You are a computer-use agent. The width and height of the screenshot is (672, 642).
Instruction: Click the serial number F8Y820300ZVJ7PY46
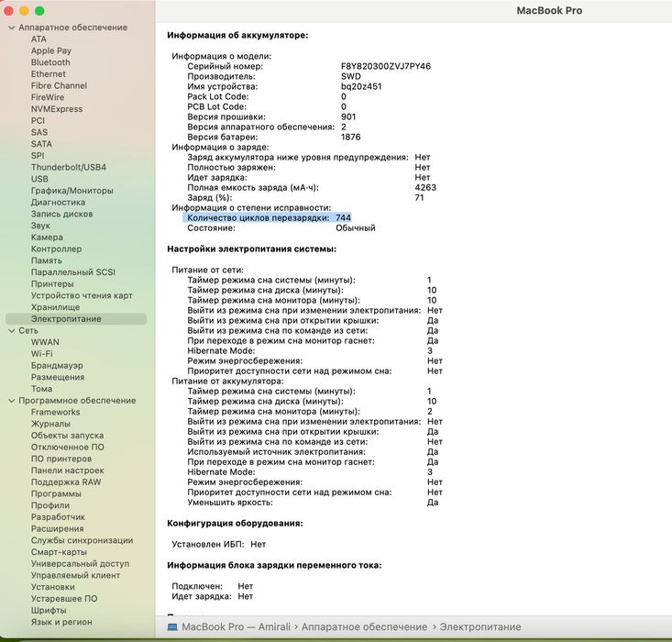(386, 66)
